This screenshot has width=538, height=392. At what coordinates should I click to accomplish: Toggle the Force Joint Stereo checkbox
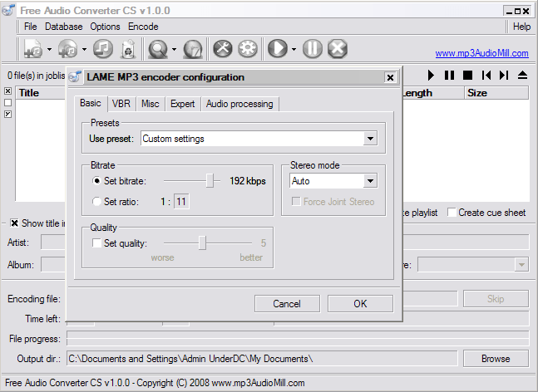tap(296, 201)
